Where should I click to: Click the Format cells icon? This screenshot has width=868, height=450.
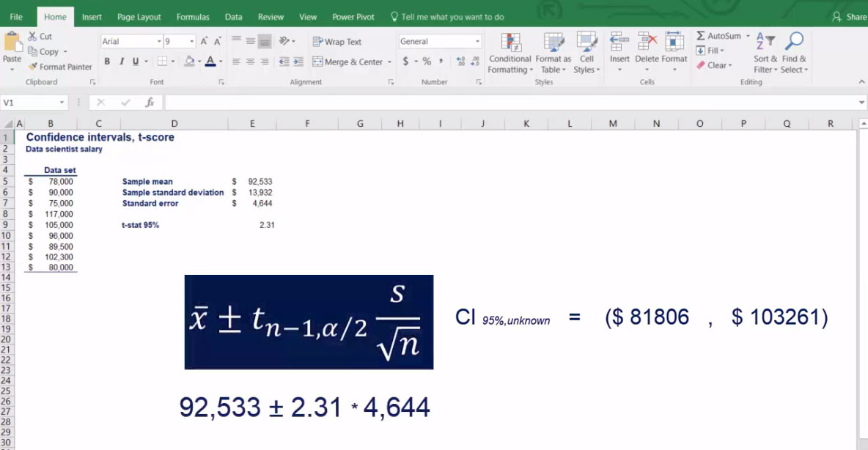click(674, 42)
